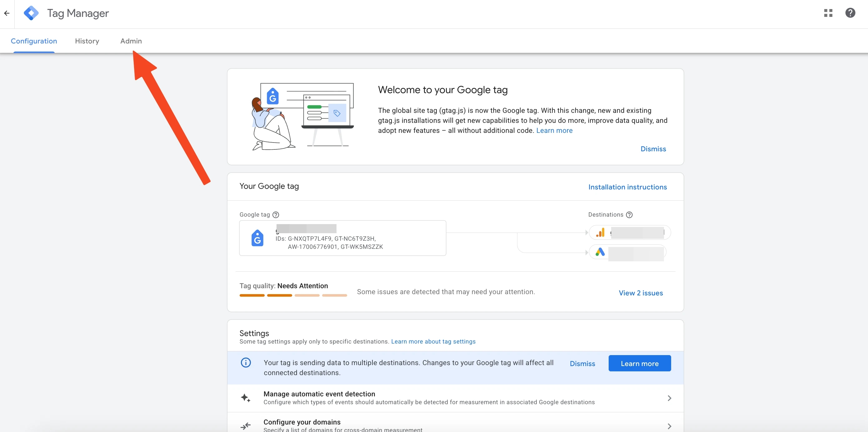Select the Google tag IDs box
Viewport: 868px width, 432px height.
[343, 238]
